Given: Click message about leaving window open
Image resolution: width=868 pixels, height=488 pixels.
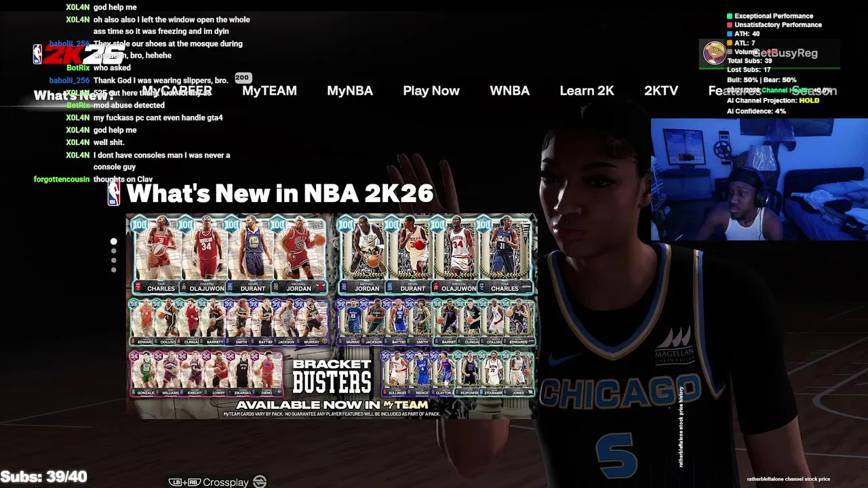Looking at the screenshot, I should [x=172, y=25].
